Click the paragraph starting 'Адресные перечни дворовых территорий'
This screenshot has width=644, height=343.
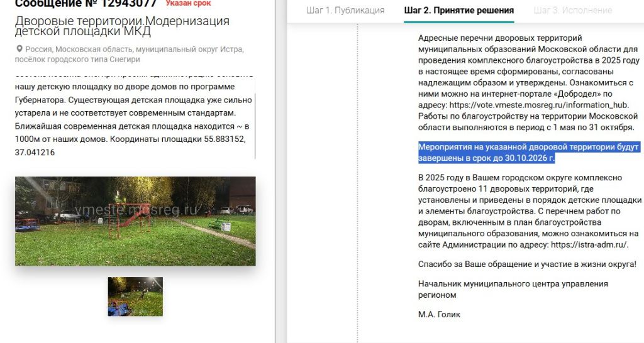[x=529, y=82]
